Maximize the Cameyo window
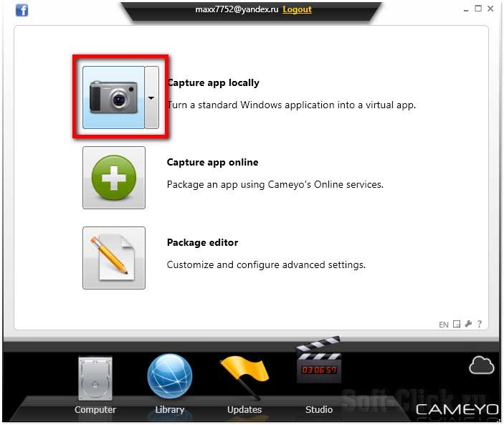The image size is (504, 425). (x=478, y=9)
